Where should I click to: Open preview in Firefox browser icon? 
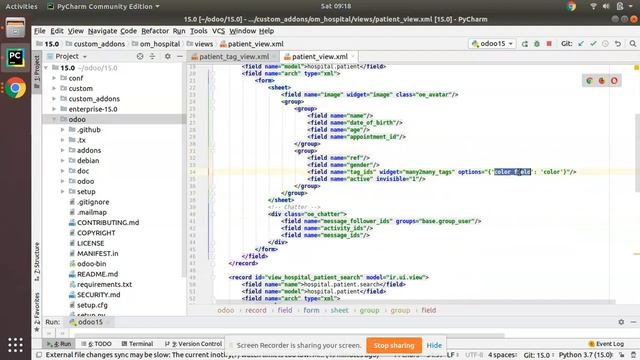(x=602, y=80)
